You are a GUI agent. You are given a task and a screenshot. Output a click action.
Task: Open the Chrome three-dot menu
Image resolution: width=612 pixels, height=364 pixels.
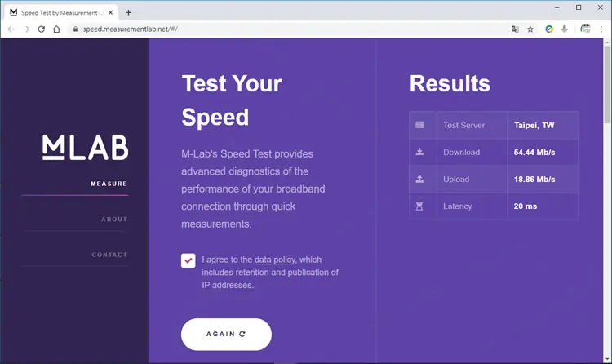pos(601,29)
